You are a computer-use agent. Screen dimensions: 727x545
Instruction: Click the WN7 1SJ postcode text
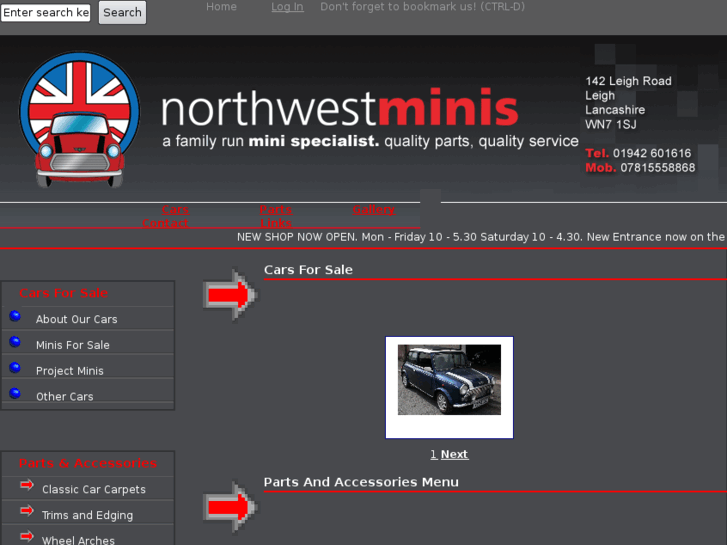tap(611, 124)
